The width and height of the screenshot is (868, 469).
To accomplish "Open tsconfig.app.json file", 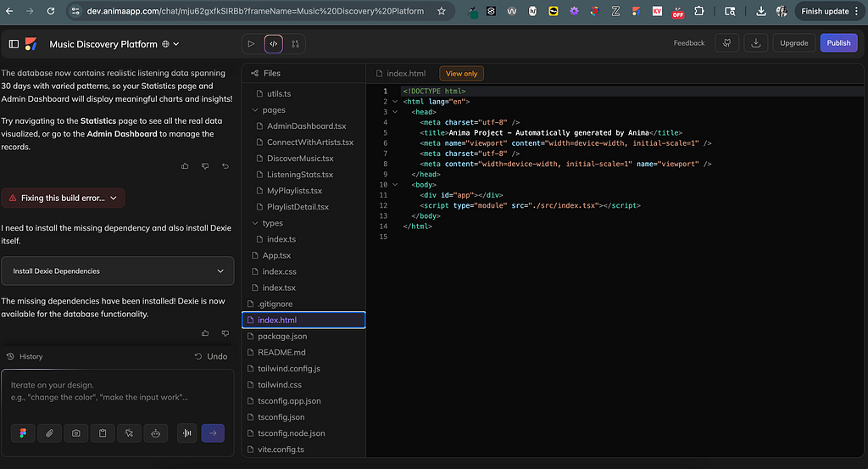I will (303, 401).
